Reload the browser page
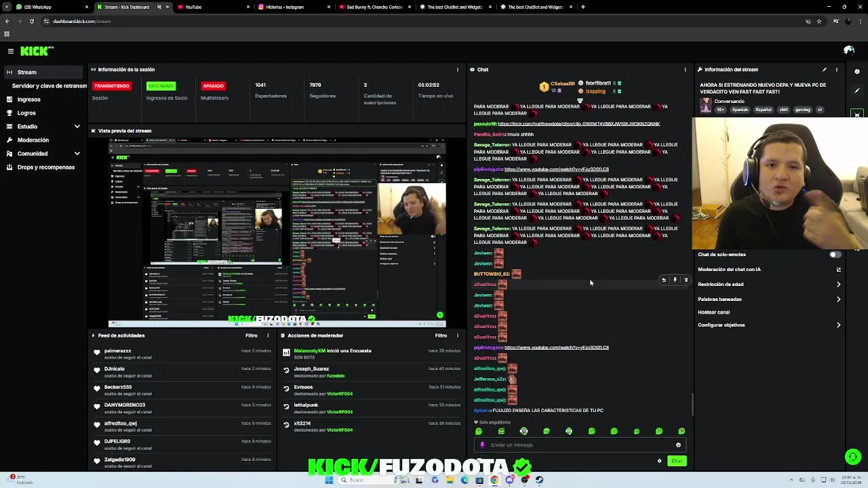The height and width of the screenshot is (488, 868). coord(31,21)
